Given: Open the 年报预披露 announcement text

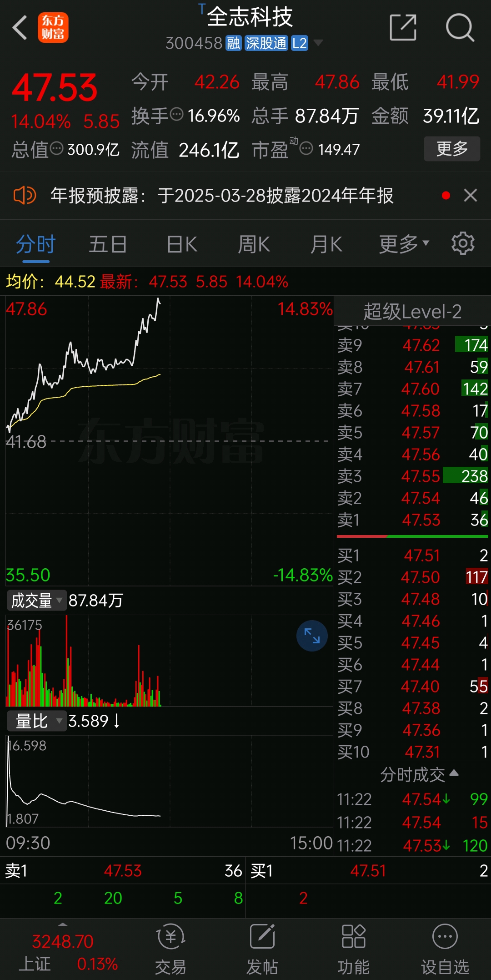Looking at the screenshot, I should click(222, 196).
